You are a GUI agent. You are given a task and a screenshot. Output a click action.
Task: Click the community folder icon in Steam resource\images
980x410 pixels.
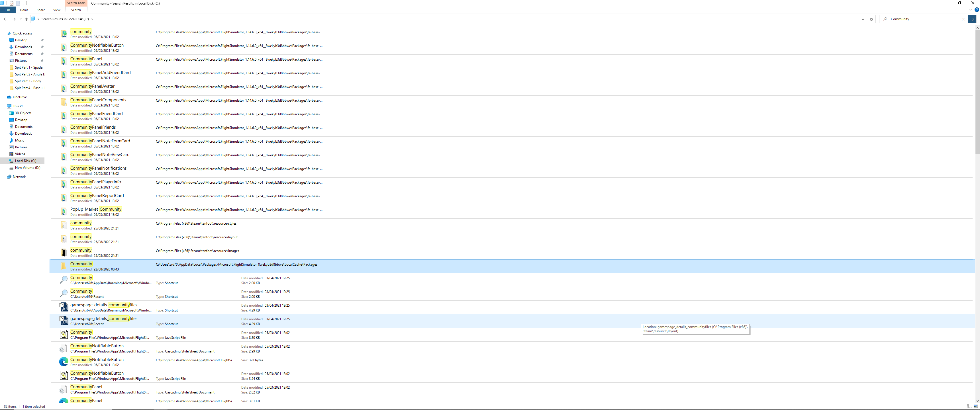(64, 253)
